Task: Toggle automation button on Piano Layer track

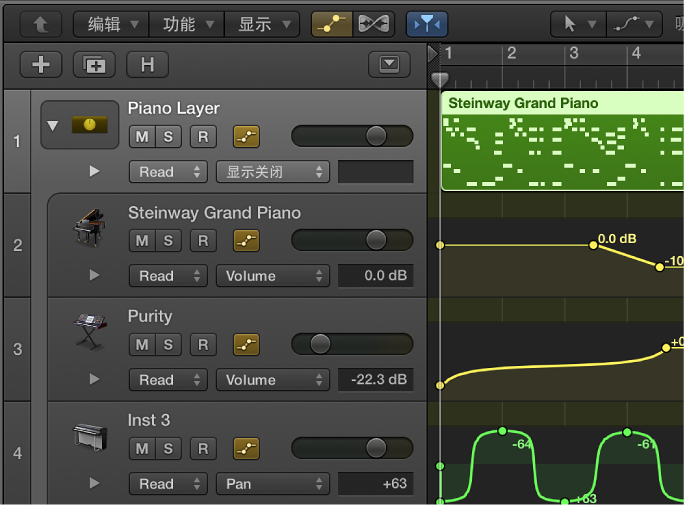Action: [x=246, y=137]
